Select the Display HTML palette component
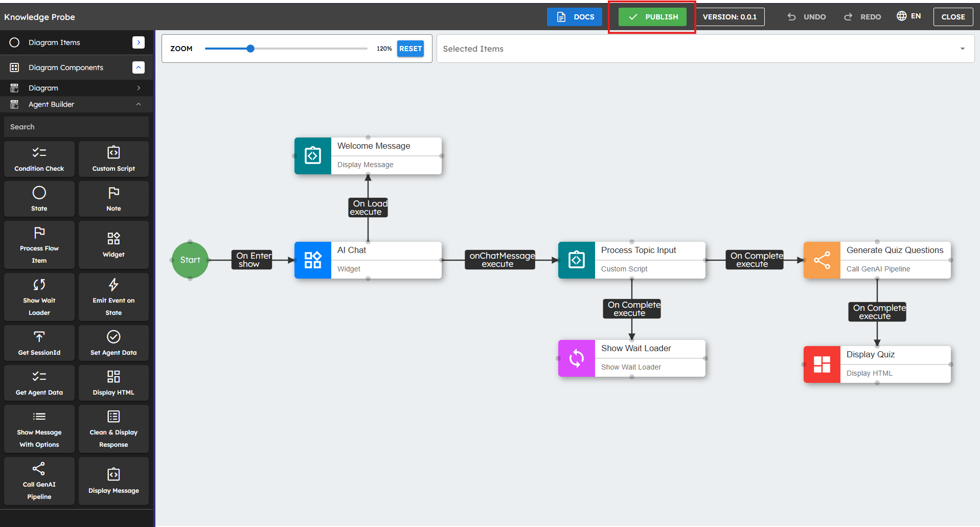 coord(113,383)
